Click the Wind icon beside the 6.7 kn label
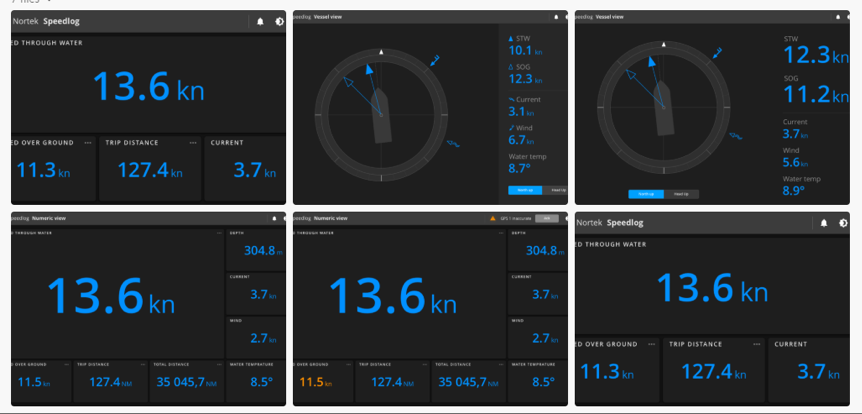The width and height of the screenshot is (862, 414). click(511, 128)
